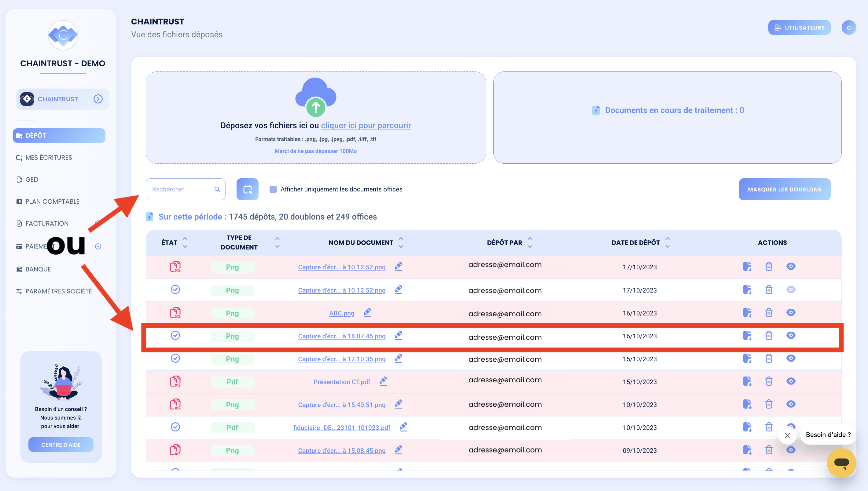
Task: Download Présentation CT.pdf
Action: coord(747,381)
